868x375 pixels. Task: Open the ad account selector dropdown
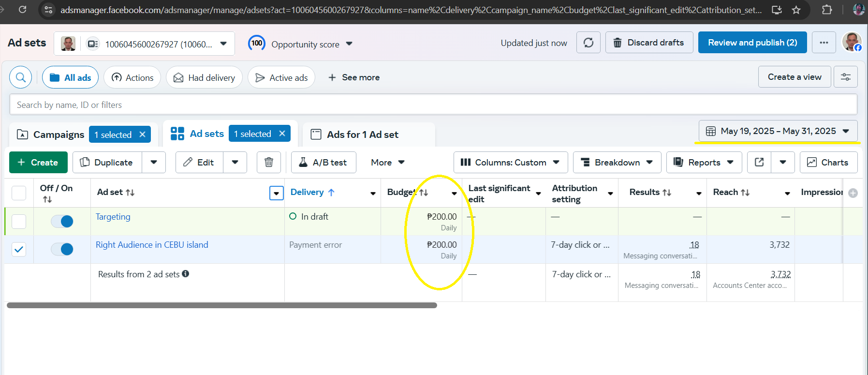point(145,44)
